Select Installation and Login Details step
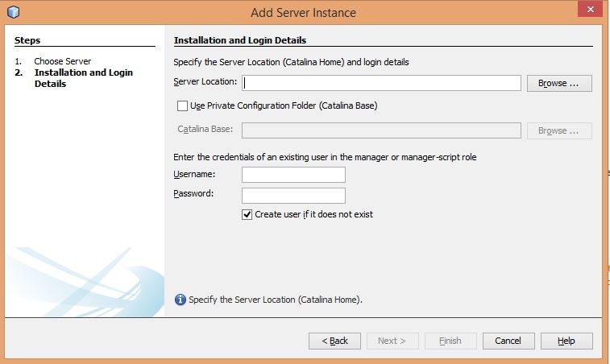Viewport: 610px width, 364px height. pos(83,78)
